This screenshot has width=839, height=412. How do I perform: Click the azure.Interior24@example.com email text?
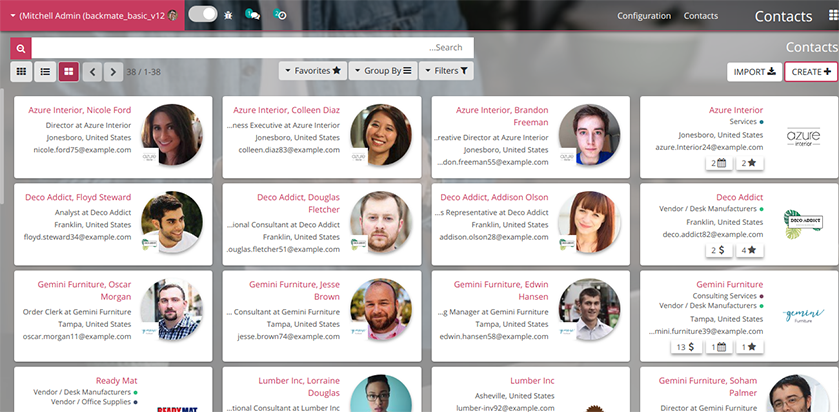point(710,147)
